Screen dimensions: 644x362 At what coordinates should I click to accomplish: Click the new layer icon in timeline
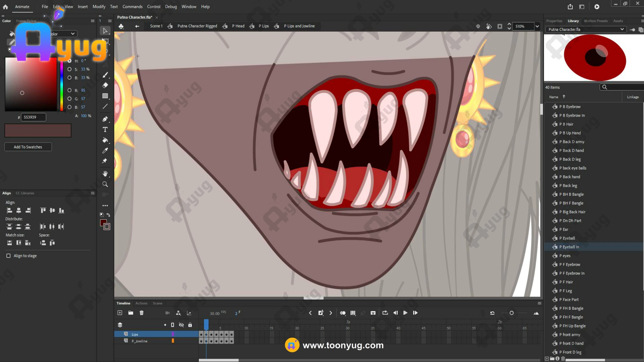120,313
